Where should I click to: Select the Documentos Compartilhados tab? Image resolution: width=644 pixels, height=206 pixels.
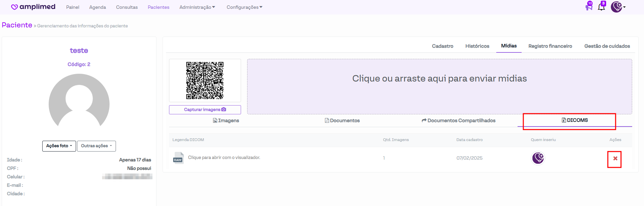[x=458, y=120]
